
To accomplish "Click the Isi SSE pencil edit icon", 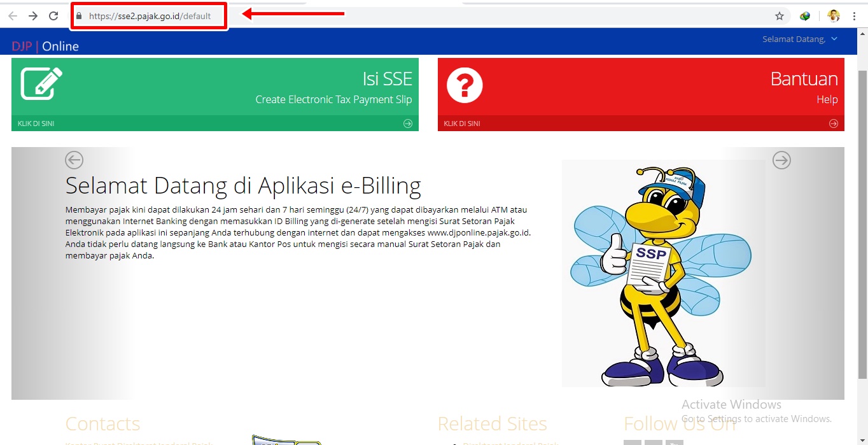I will pyautogui.click(x=41, y=83).
